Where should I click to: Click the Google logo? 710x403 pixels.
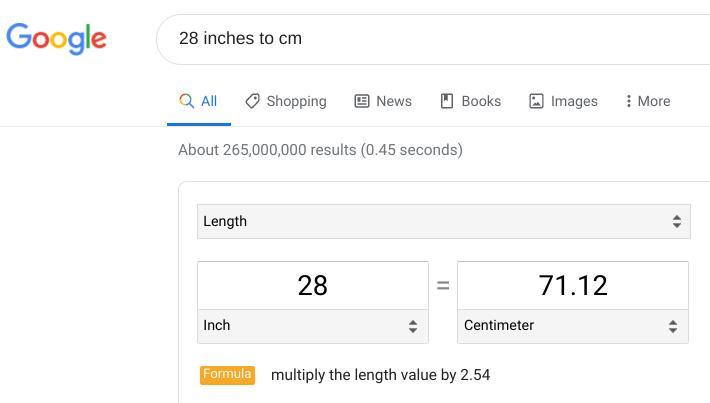click(x=56, y=38)
